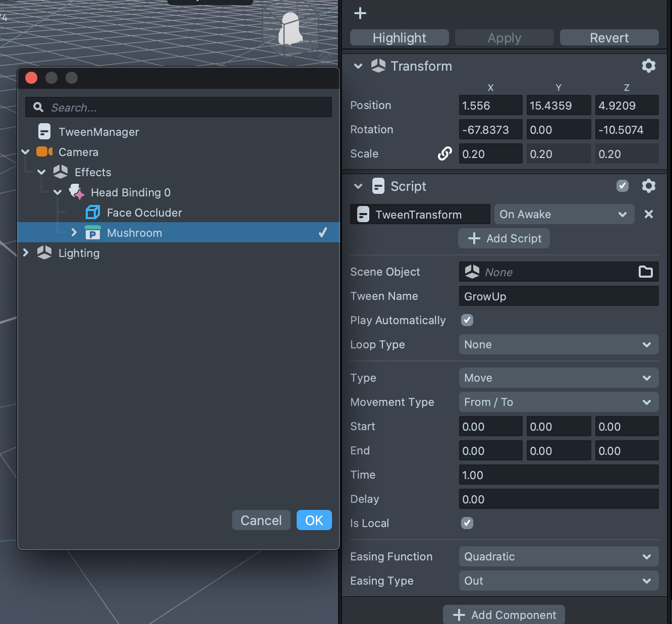
Task: Open the Loop Type dropdown
Action: 558,345
